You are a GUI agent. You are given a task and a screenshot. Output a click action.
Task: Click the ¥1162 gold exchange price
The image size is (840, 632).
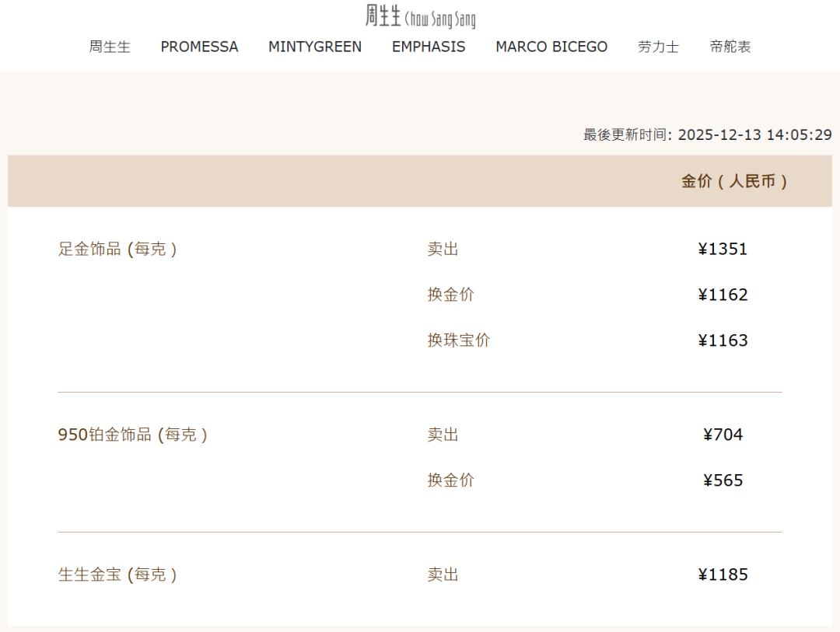tap(723, 295)
